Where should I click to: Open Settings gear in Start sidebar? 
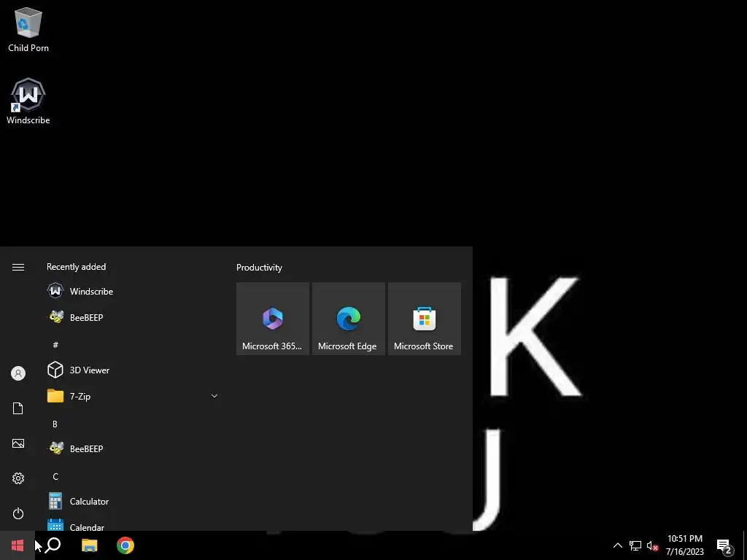coord(18,478)
